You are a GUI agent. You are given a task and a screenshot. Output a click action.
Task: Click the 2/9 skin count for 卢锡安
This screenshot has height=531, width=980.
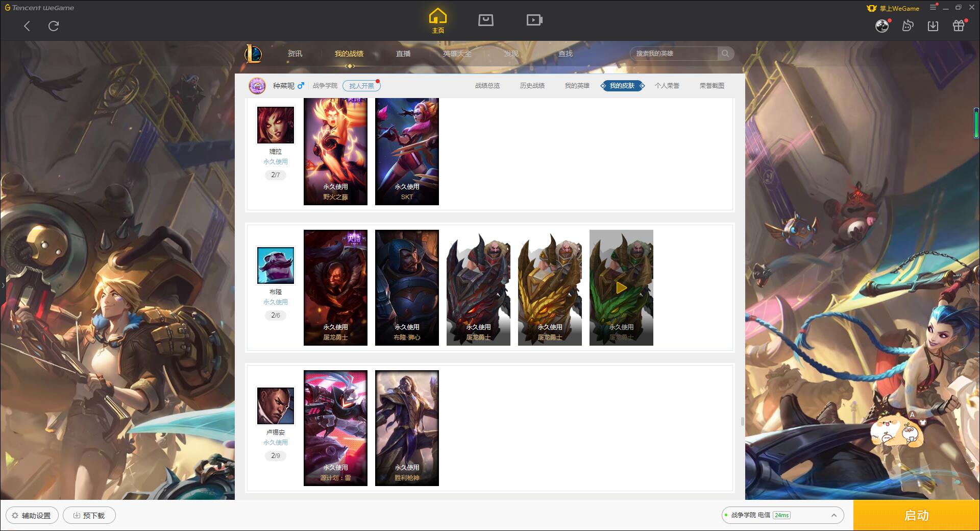(x=276, y=456)
